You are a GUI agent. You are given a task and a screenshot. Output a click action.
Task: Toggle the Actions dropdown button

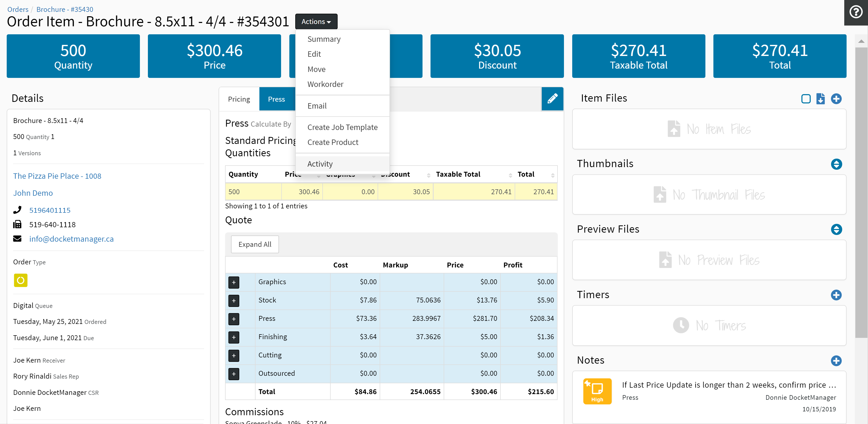coord(316,22)
